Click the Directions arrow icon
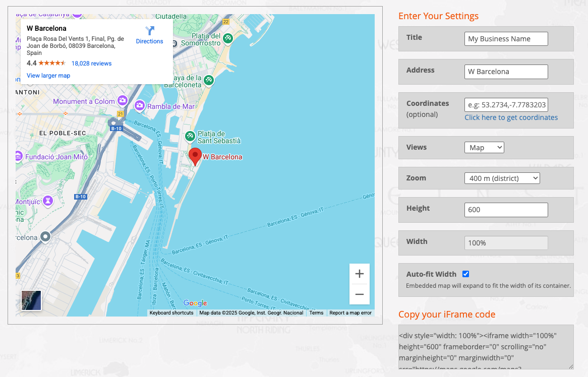This screenshot has height=377, width=588. [150, 31]
